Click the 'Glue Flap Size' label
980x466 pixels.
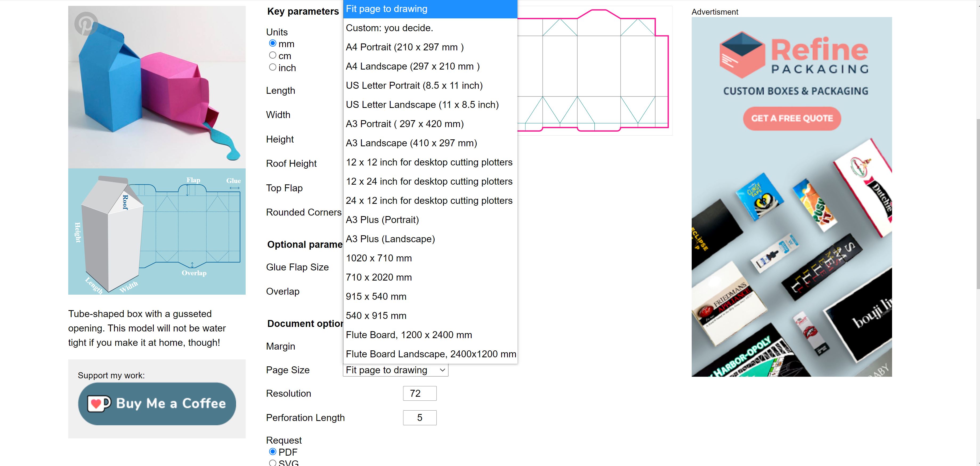pyautogui.click(x=297, y=267)
